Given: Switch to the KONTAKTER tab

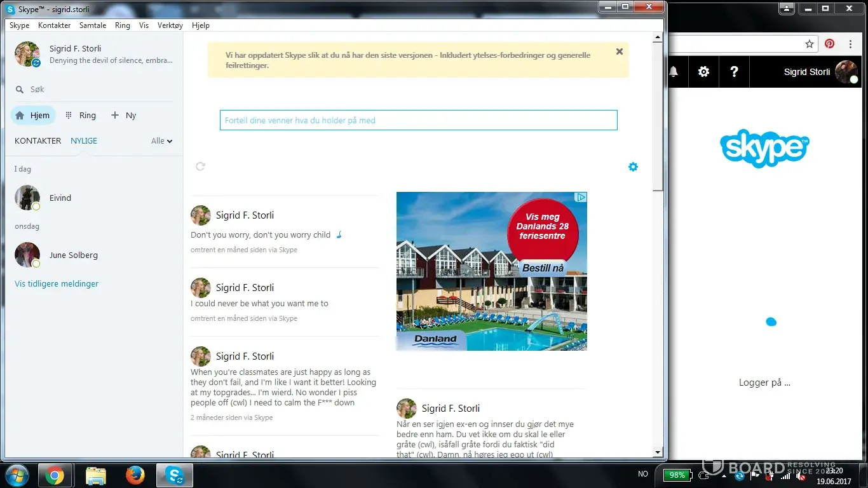Looking at the screenshot, I should 37,141.
